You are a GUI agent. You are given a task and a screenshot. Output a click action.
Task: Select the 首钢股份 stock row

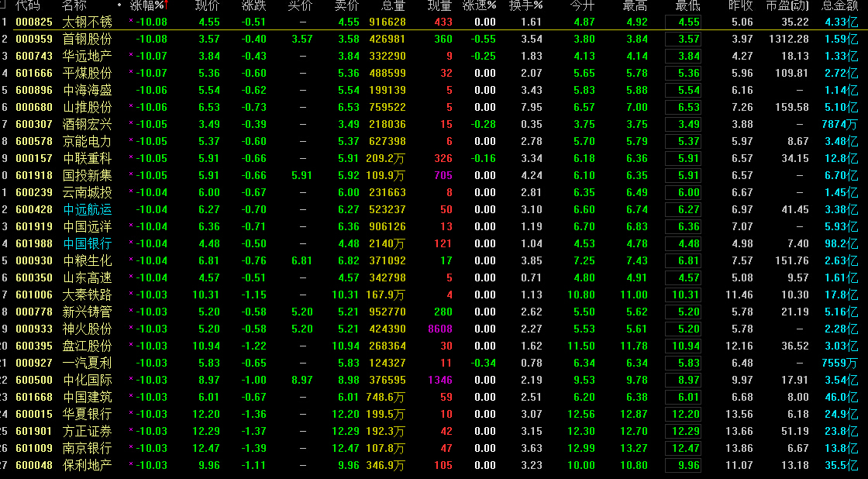point(87,40)
